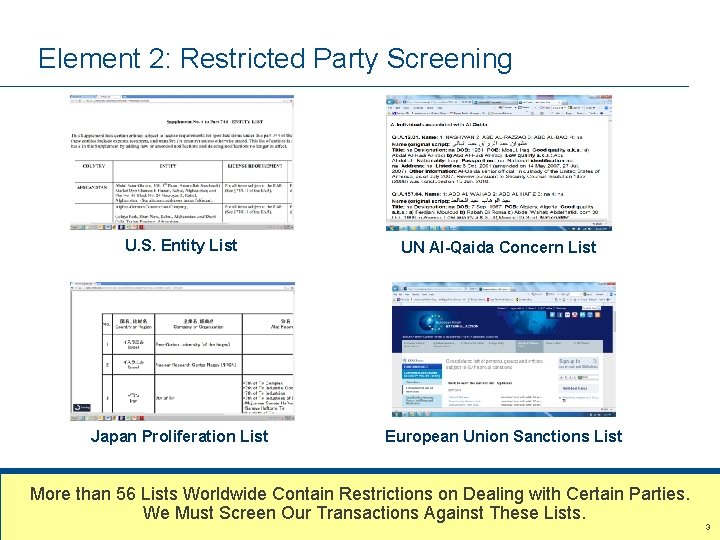Select the Japan Proliferation List screenshot
Image resolution: width=720 pixels, height=540 pixels.
point(182,351)
